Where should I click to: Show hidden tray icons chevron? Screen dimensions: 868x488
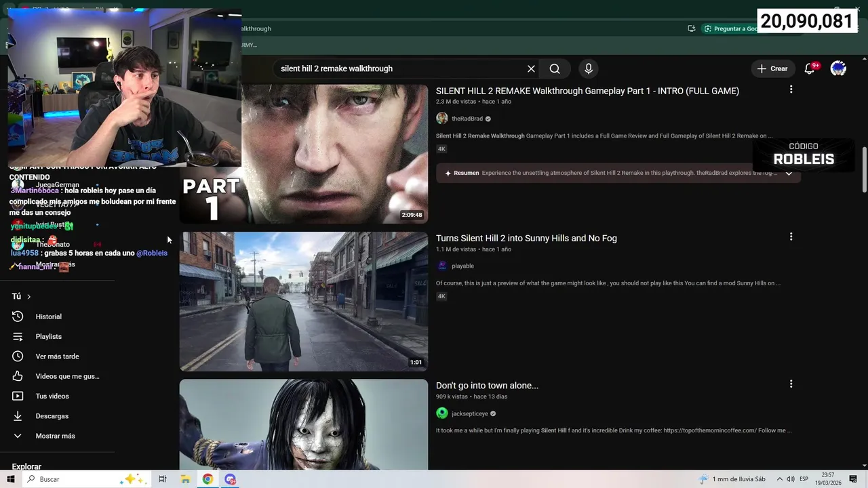point(779,479)
